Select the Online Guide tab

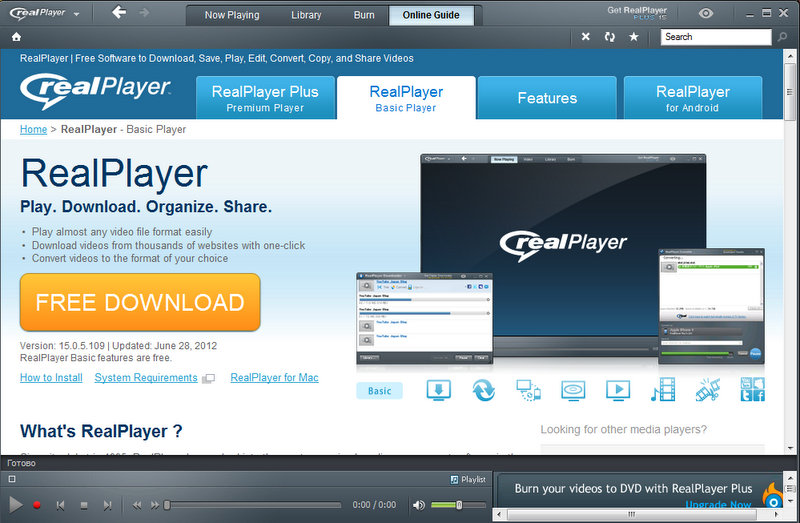(431, 15)
